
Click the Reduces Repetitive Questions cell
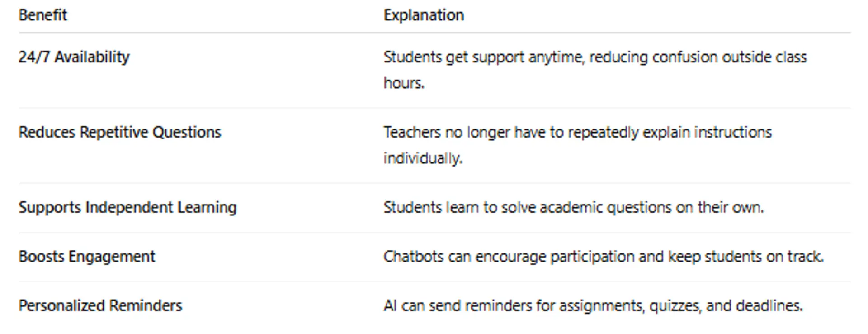[x=120, y=132]
